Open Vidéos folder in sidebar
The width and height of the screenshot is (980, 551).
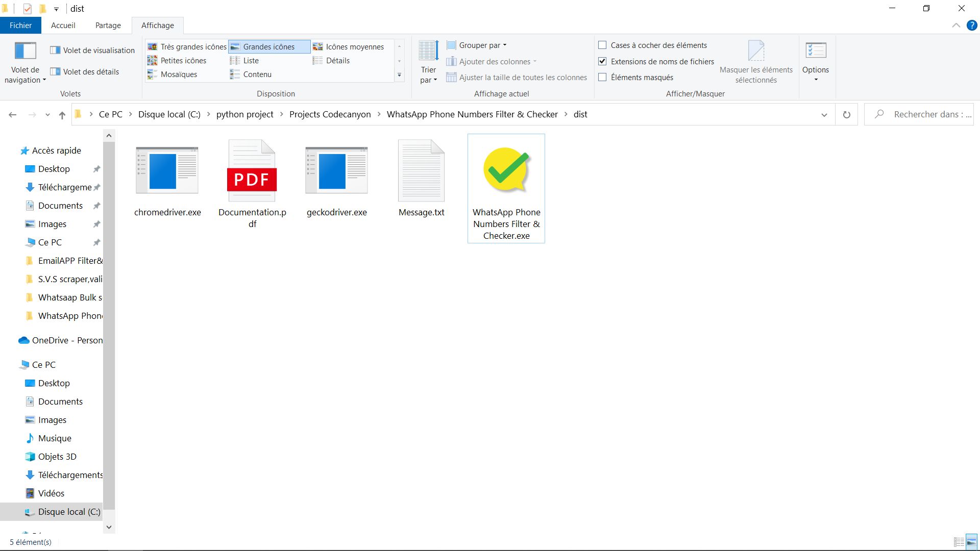(x=44, y=493)
